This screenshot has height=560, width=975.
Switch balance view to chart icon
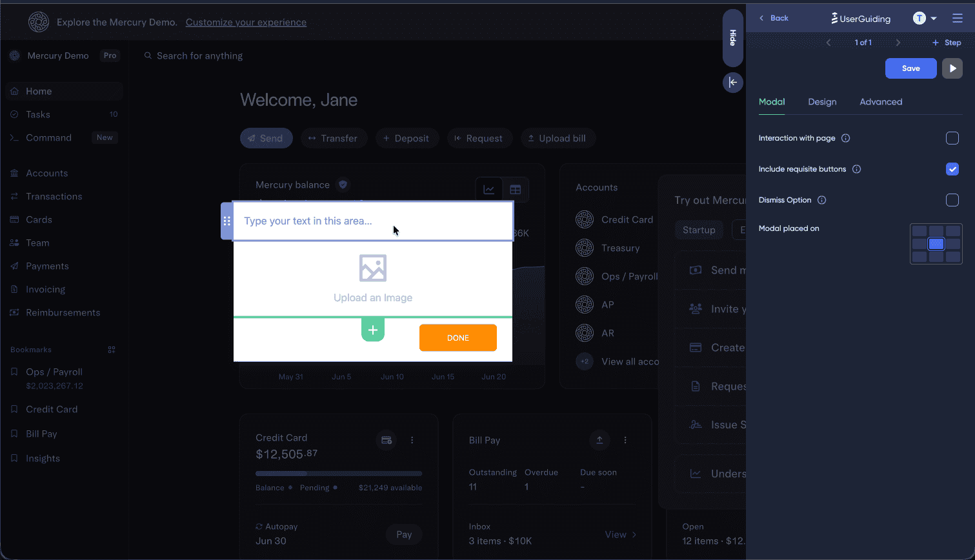point(489,190)
